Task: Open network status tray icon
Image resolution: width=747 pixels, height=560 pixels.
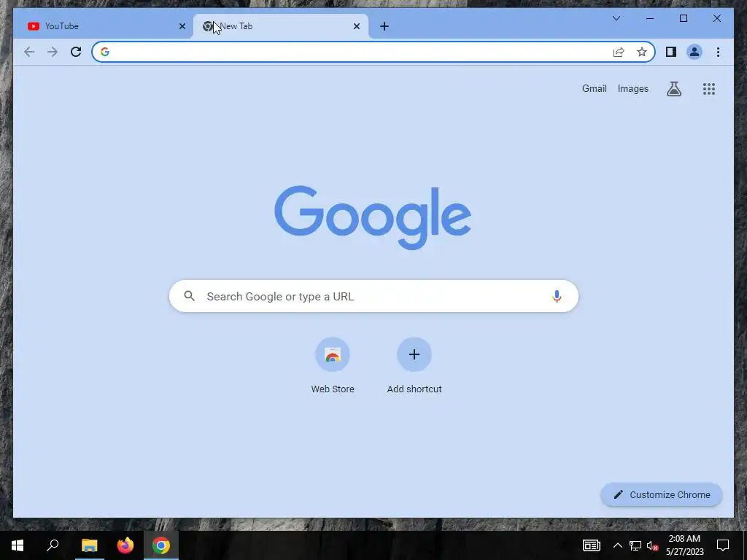Action: tap(635, 545)
